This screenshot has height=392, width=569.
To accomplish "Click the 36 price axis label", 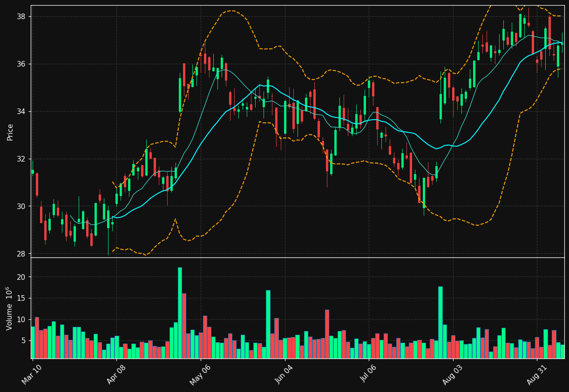I will 22,64.
